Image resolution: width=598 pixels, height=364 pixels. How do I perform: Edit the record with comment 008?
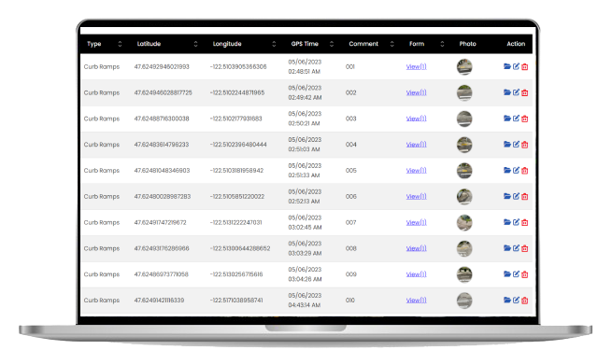[516, 248]
